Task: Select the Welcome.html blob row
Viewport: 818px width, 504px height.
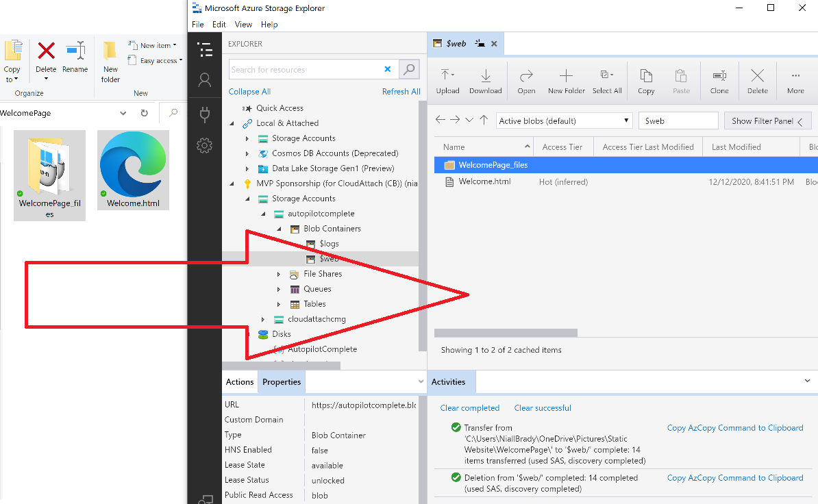Action: click(626, 182)
